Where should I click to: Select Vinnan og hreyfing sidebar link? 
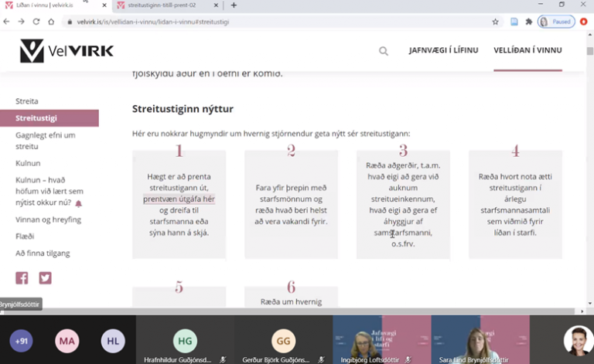point(48,219)
